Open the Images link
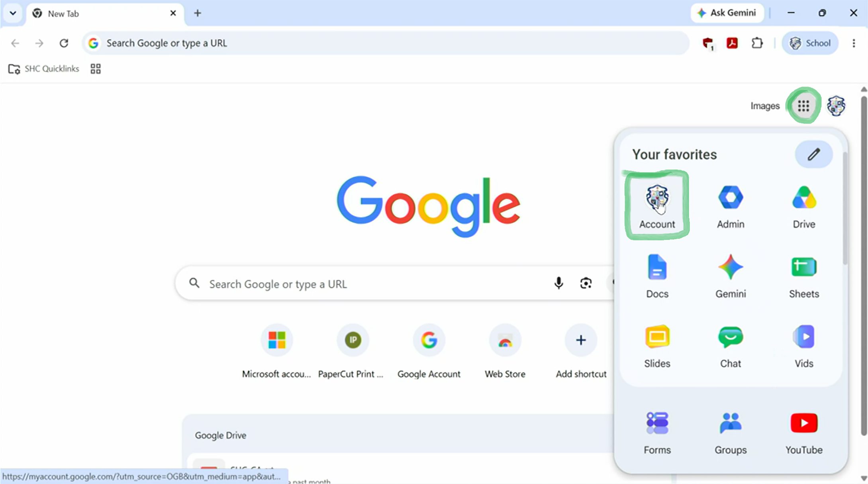The height and width of the screenshot is (484, 868). pos(765,106)
